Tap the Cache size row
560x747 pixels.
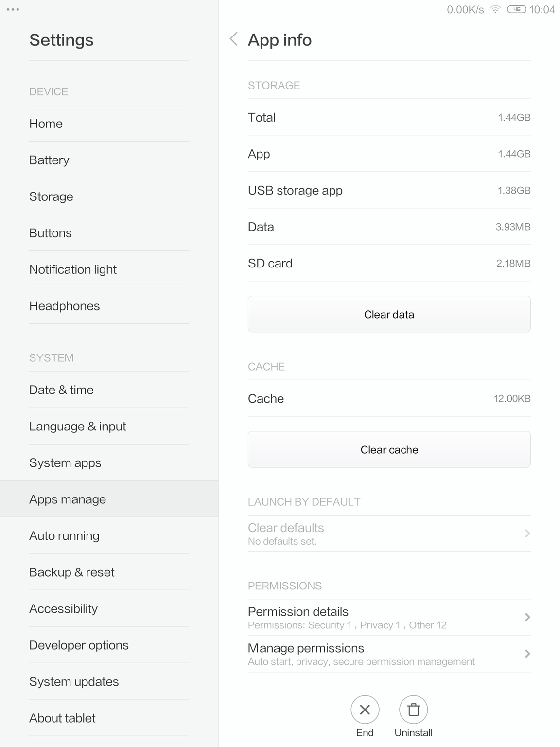click(x=389, y=398)
